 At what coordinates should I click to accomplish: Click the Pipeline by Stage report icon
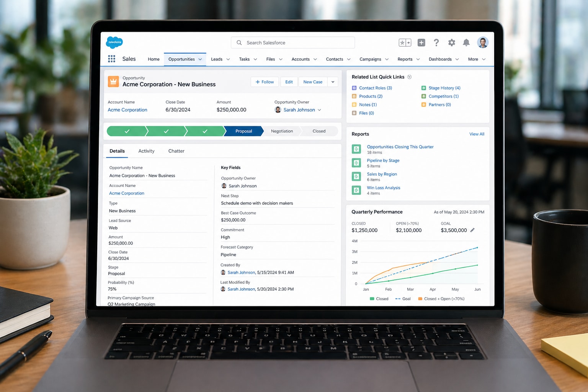(356, 163)
